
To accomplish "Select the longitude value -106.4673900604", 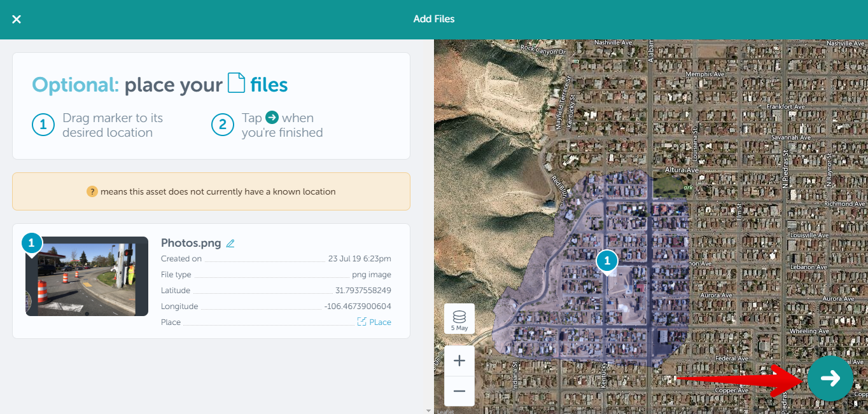I will [358, 307].
